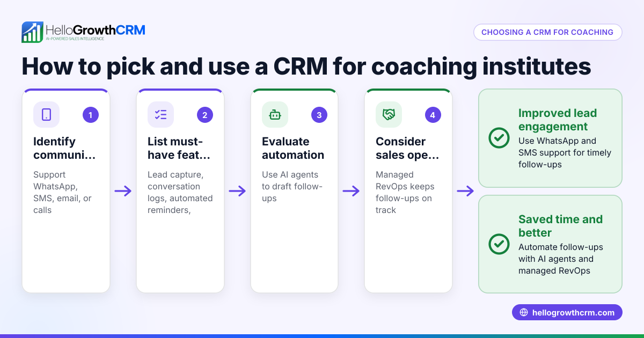Click the robot icon in the Evaluate automation card
Image resolution: width=644 pixels, height=338 pixels.
[275, 114]
